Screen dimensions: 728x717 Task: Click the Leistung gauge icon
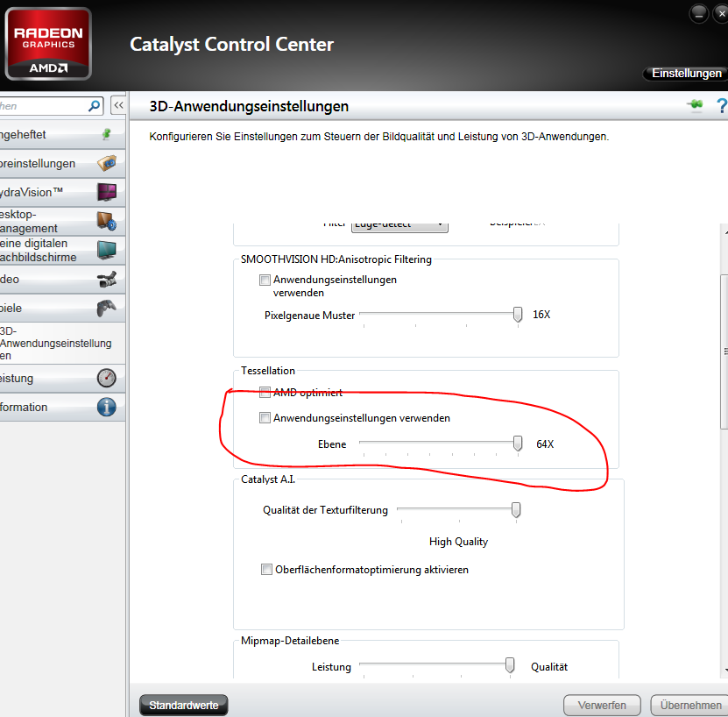107,378
